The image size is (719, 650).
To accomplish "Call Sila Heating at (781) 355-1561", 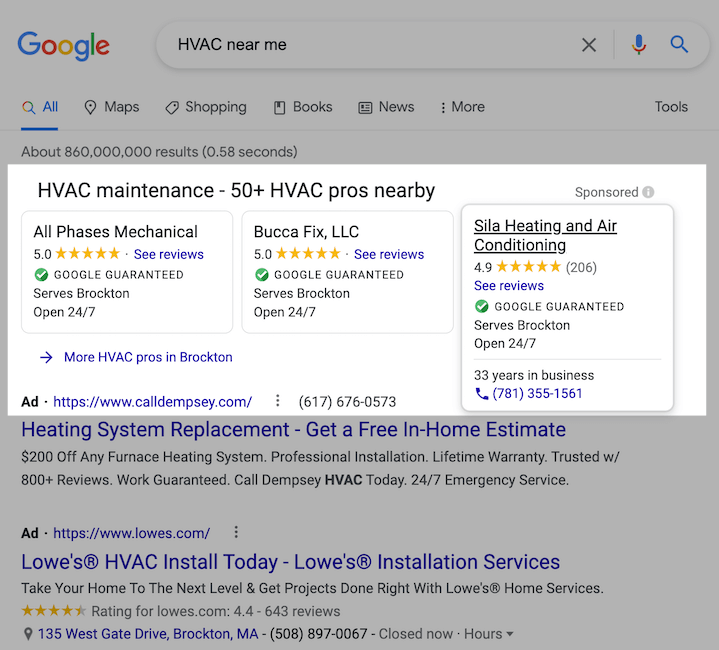I will pos(537,393).
